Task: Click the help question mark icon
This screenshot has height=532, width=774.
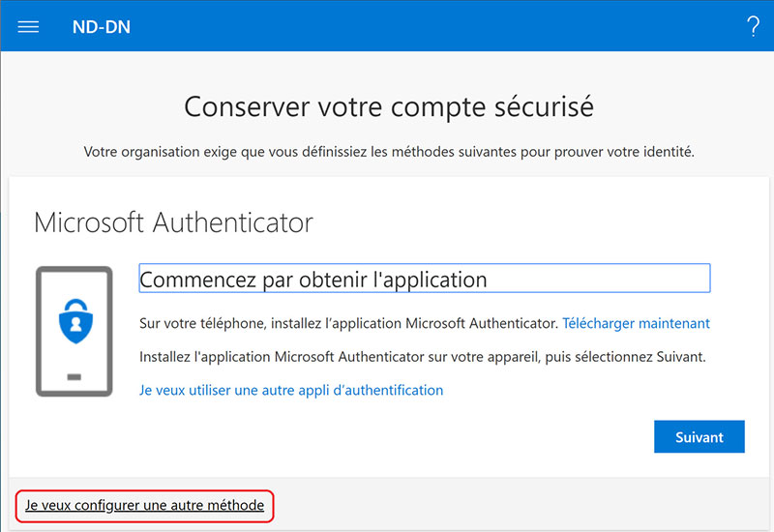Action: [754, 27]
